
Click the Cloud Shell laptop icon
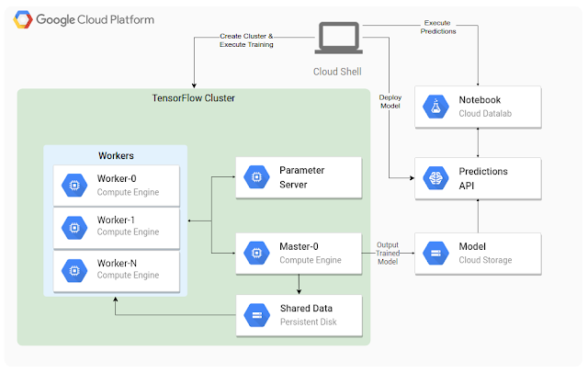339,38
